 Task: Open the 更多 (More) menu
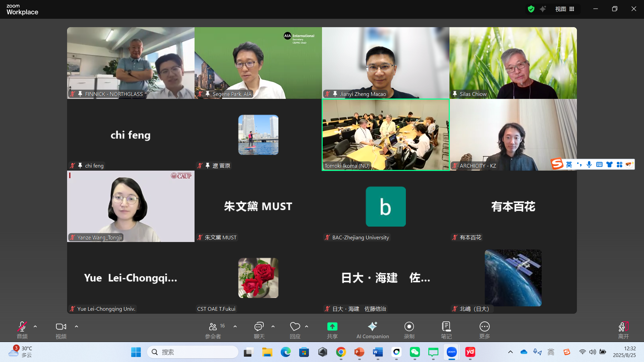(484, 330)
